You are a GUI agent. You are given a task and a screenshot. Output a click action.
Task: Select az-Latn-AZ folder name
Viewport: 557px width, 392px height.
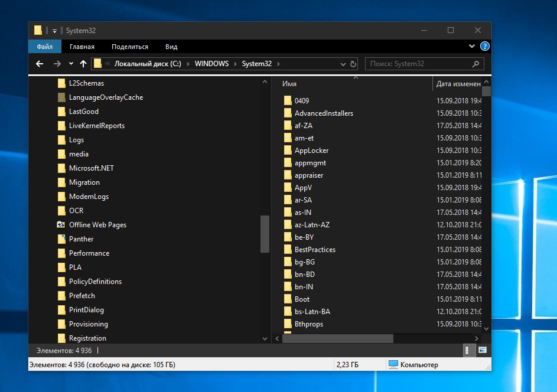[312, 225]
